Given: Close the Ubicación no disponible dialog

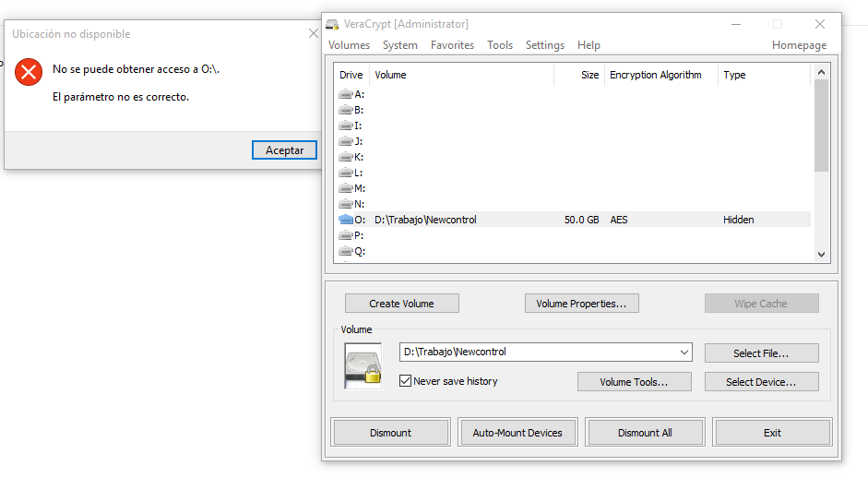Looking at the screenshot, I should [314, 33].
